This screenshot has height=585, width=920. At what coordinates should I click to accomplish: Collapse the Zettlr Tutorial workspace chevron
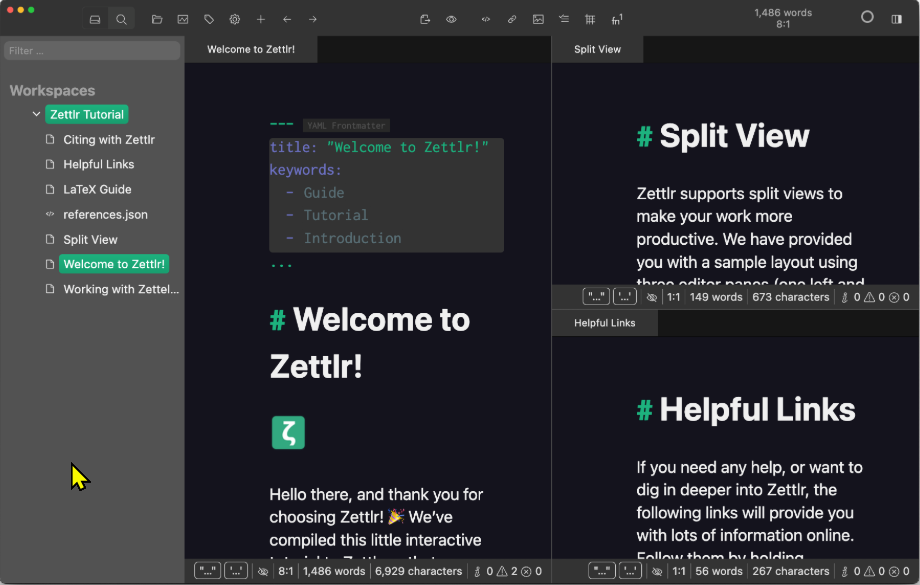coord(36,114)
